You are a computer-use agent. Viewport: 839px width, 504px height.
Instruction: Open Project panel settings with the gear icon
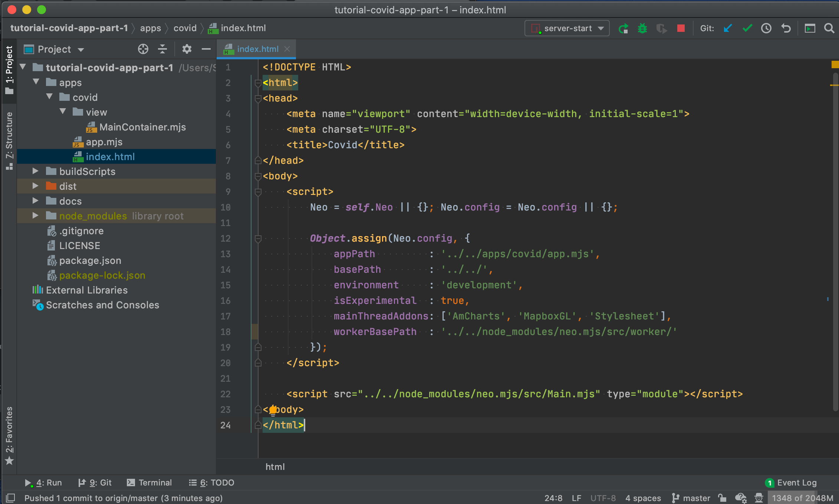(x=187, y=49)
